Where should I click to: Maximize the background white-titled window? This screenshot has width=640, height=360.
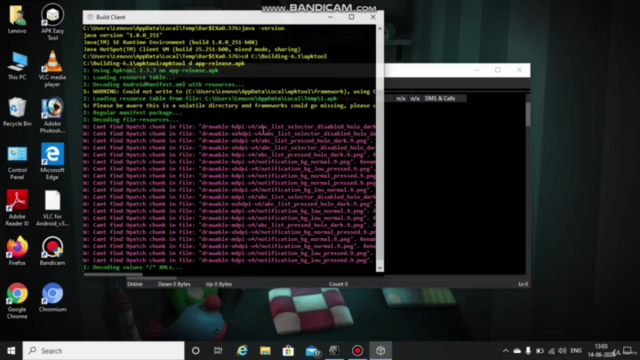(x=498, y=70)
